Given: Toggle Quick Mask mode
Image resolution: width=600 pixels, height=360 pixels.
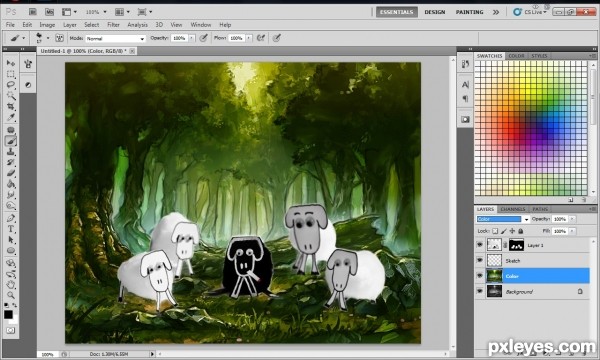Looking at the screenshot, I should click(11, 330).
